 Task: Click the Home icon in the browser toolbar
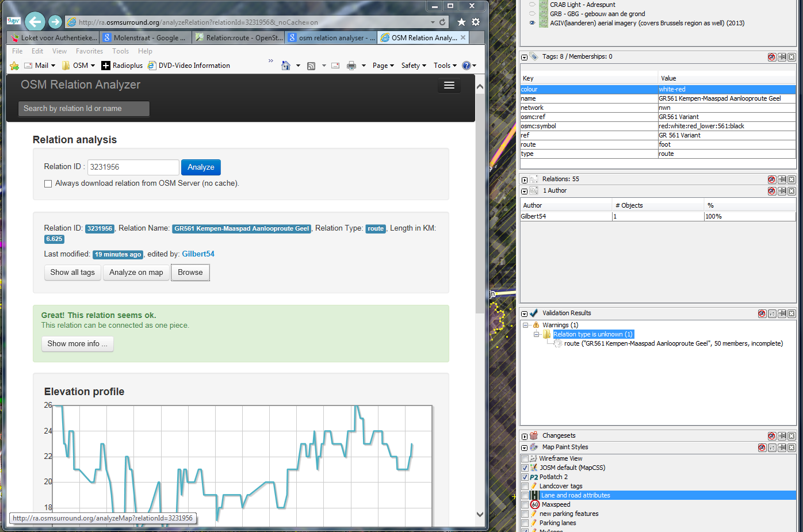286,66
